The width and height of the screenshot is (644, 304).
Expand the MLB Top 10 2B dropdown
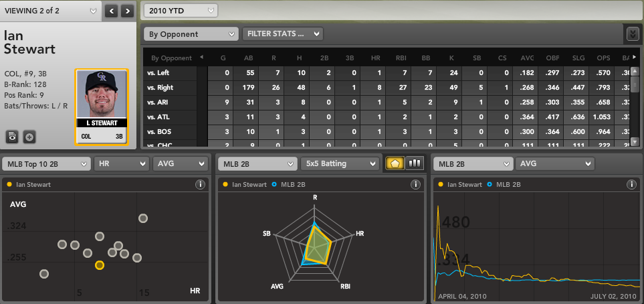coord(46,163)
